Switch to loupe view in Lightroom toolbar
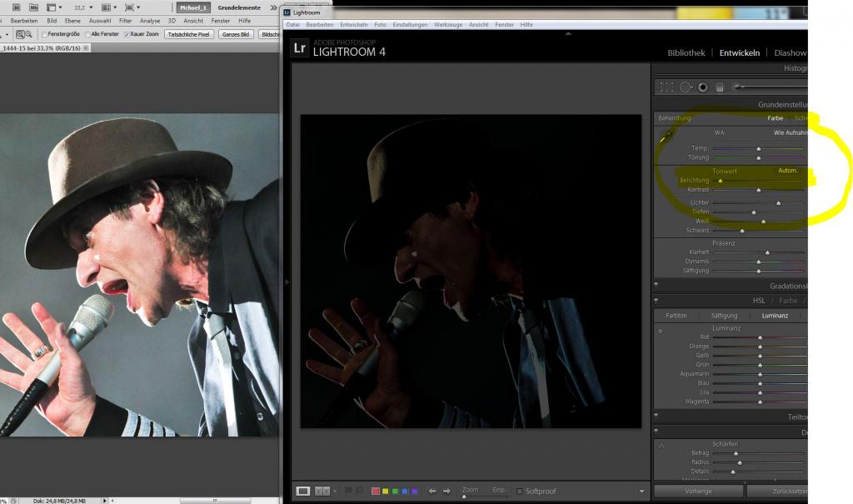853x504 pixels. pyautogui.click(x=303, y=491)
